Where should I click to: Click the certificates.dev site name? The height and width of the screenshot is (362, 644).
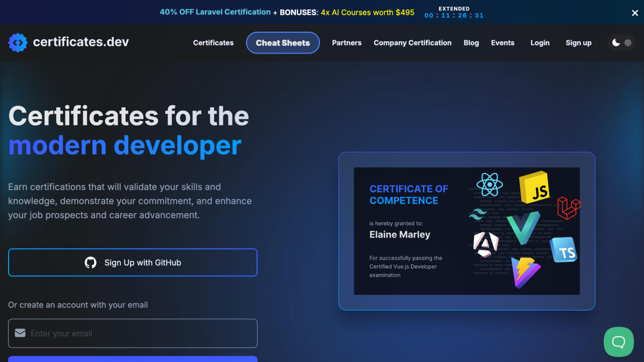81,42
